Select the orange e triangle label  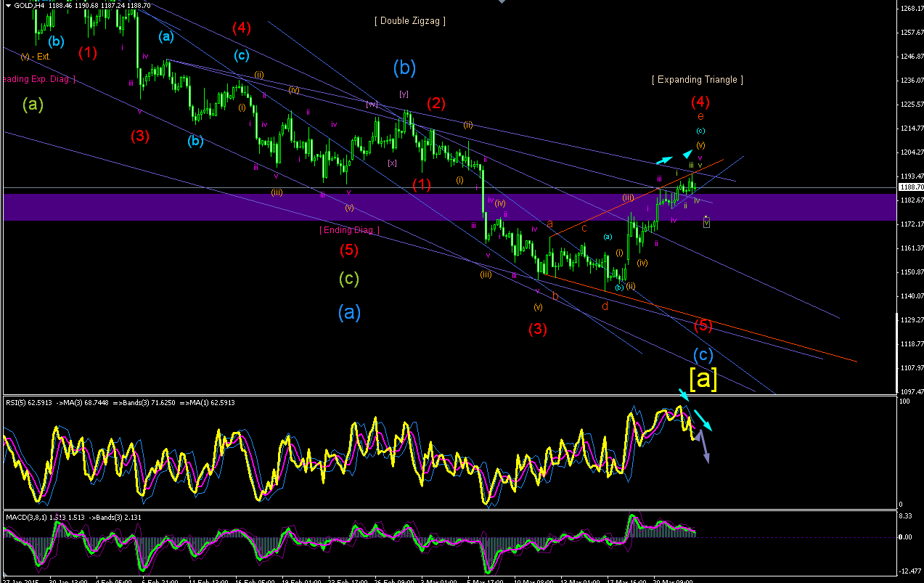tap(700, 116)
